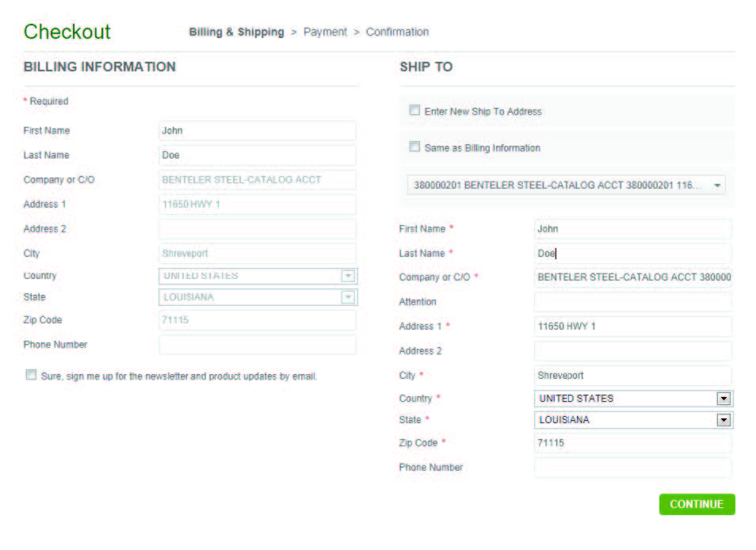
Task: Click the Ship To Zip Code field
Action: (x=632, y=443)
